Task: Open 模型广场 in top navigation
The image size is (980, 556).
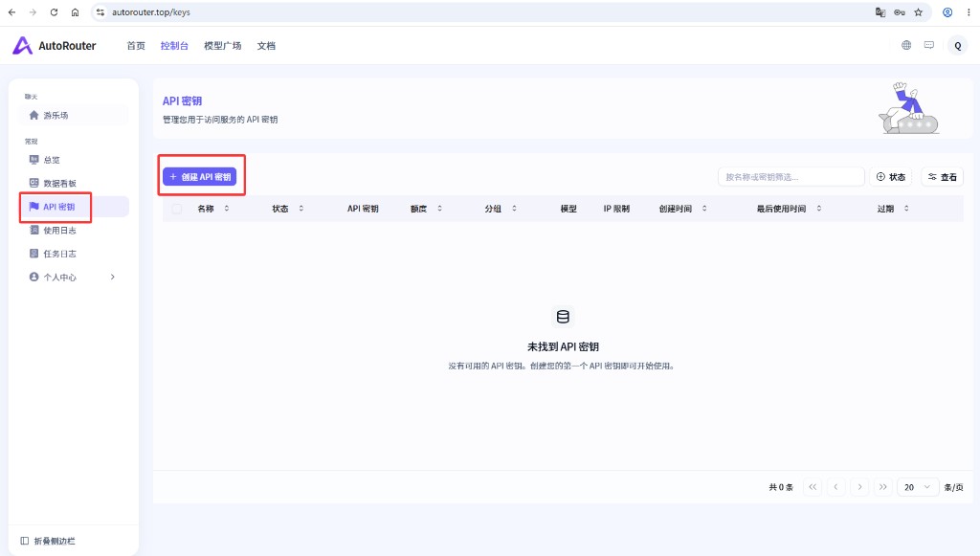Action: pos(222,46)
